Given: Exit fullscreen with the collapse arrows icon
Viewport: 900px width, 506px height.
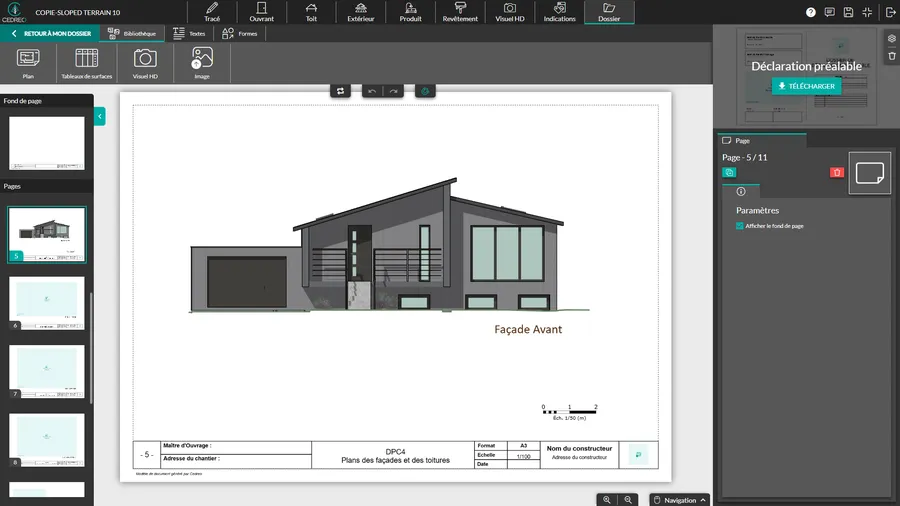Looking at the screenshot, I should pos(867,12).
